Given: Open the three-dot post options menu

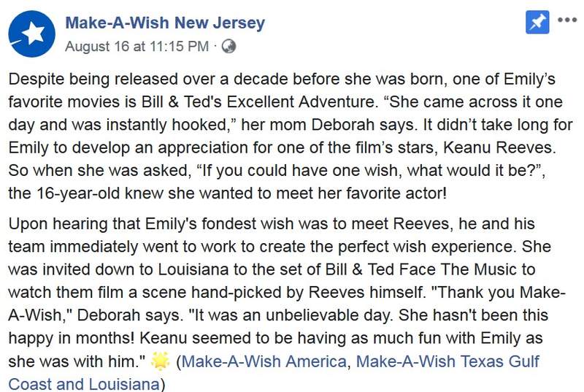Looking at the screenshot, I should (566, 21).
